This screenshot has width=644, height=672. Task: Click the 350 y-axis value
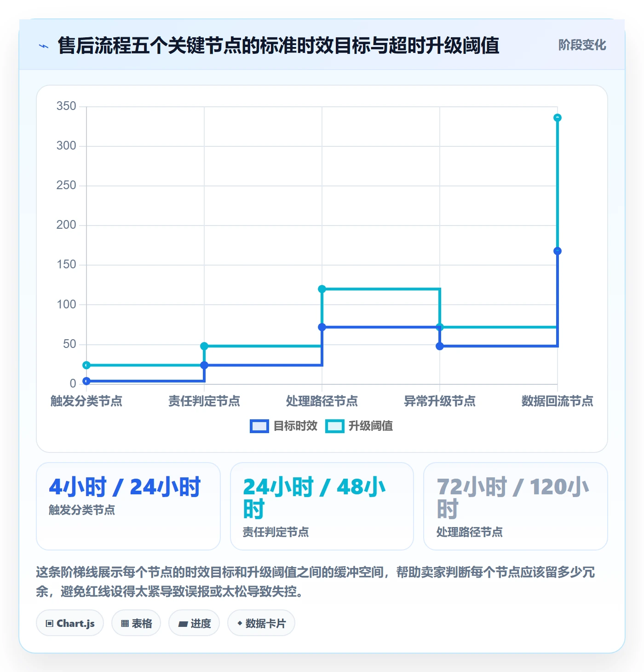[66, 106]
